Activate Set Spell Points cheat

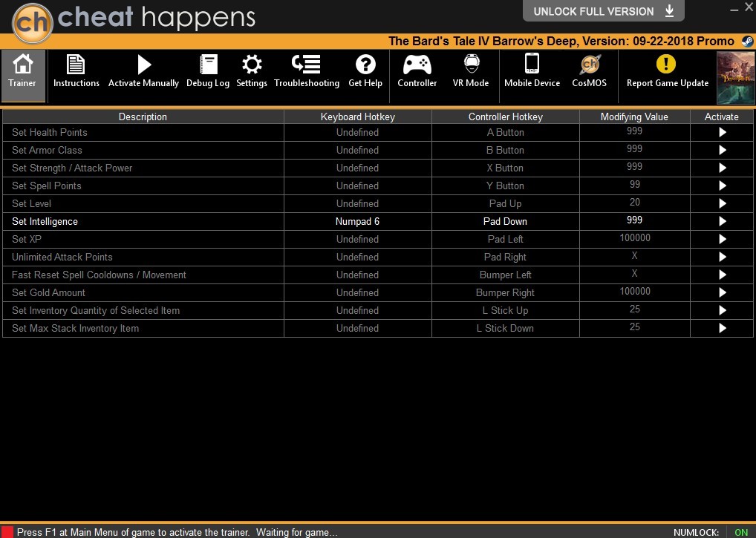point(722,186)
